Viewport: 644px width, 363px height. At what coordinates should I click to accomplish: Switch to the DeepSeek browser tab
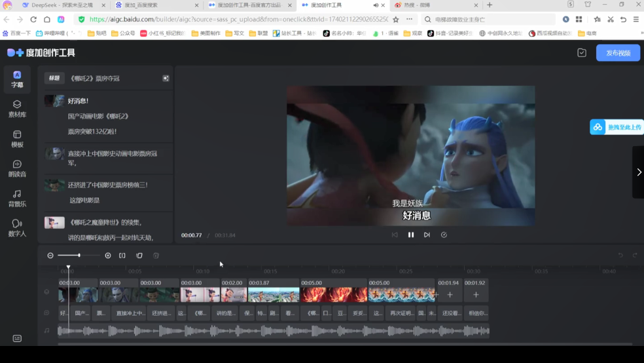(x=62, y=5)
